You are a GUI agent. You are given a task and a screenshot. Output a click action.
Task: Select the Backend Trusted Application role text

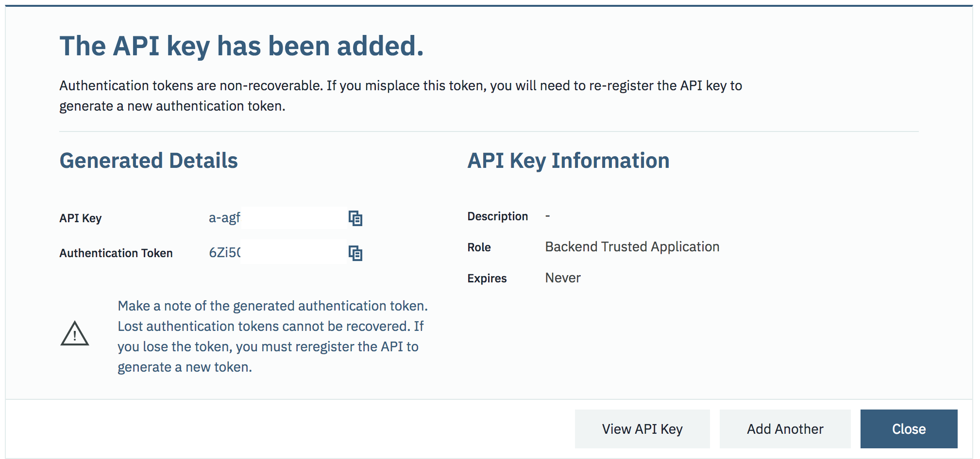coord(632,247)
